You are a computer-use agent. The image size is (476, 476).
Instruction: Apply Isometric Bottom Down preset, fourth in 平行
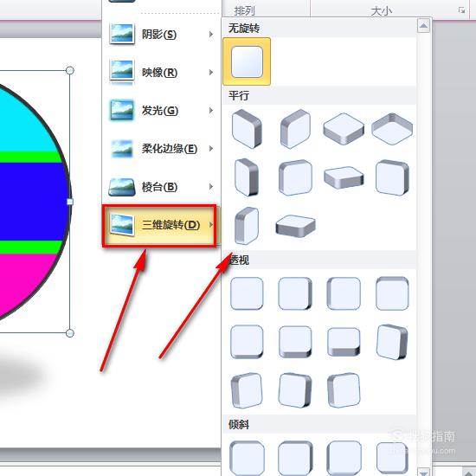392,129
